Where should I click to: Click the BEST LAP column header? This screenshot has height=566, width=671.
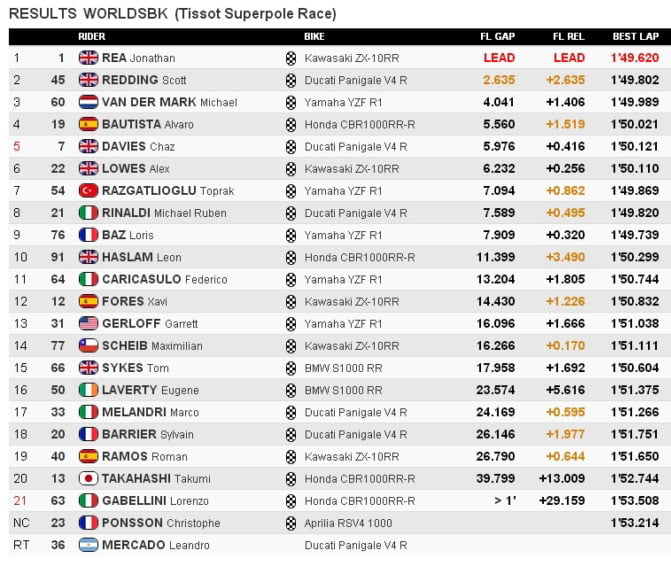click(634, 37)
